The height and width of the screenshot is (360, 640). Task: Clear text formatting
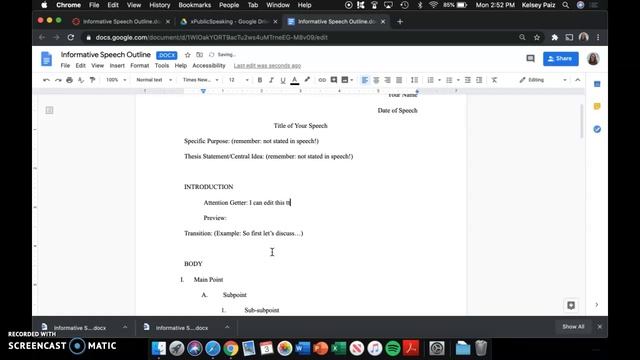(494, 80)
